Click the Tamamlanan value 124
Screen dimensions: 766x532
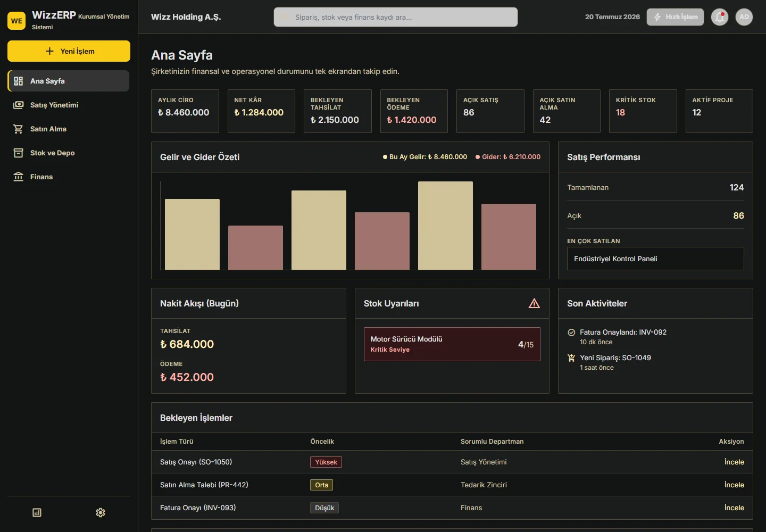coord(737,187)
